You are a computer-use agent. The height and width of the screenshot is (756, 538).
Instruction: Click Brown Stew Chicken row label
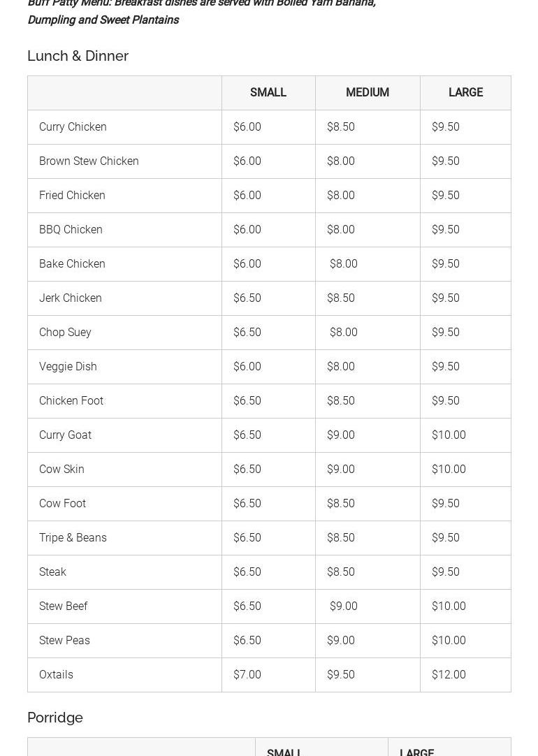(89, 161)
